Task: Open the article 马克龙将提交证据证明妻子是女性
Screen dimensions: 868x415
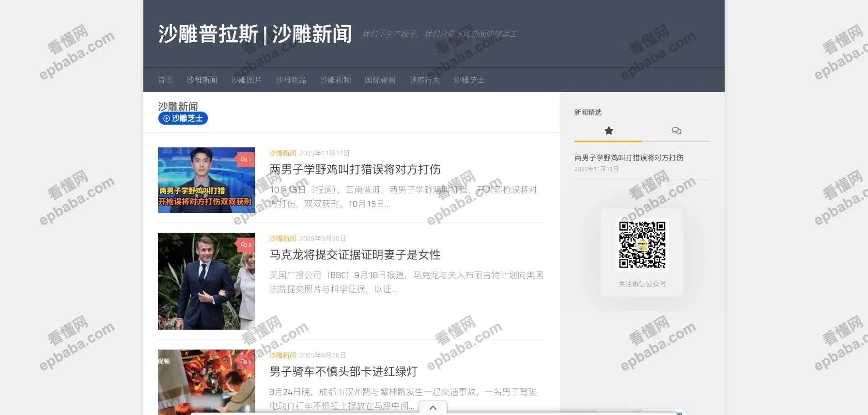Action: (x=355, y=255)
